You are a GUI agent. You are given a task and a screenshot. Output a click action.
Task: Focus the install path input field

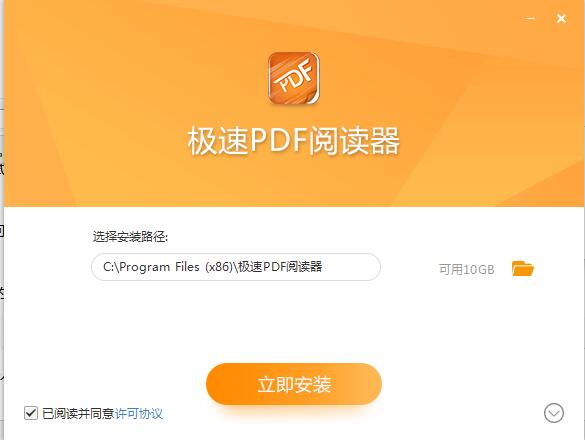point(236,267)
